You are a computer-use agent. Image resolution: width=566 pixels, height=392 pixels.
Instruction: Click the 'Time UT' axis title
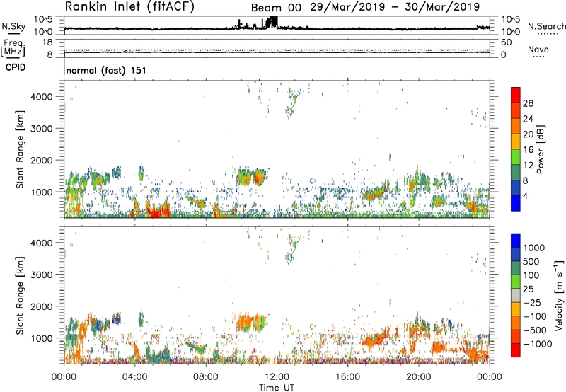(277, 388)
